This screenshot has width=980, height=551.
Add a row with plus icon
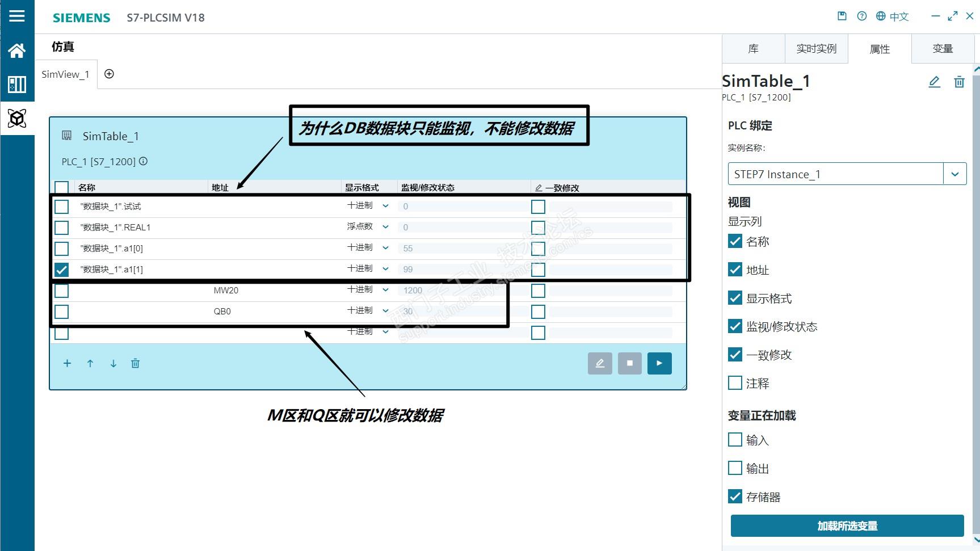pos(67,363)
